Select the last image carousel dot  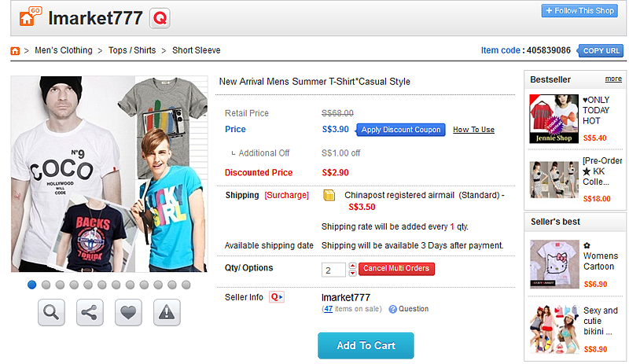pyautogui.click(x=186, y=285)
